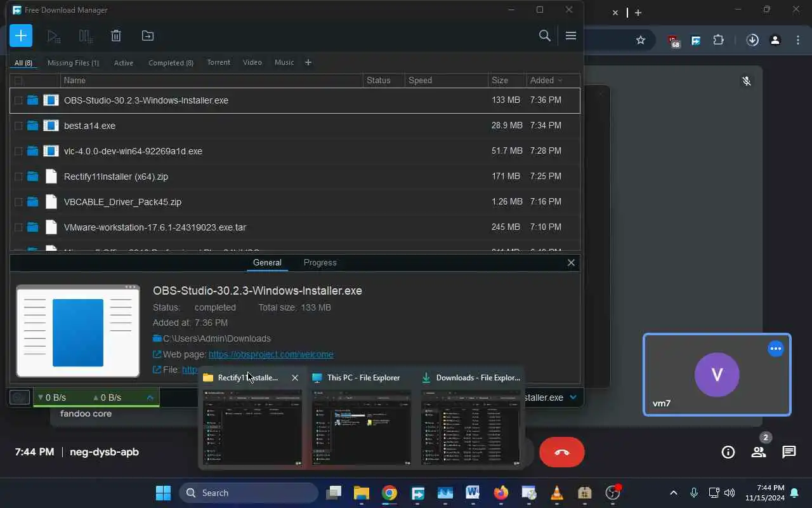This screenshot has height=508, width=812.
Task: Open folder icon for VBCABLE_Driver_Pack45.zip
Action: coord(32,202)
